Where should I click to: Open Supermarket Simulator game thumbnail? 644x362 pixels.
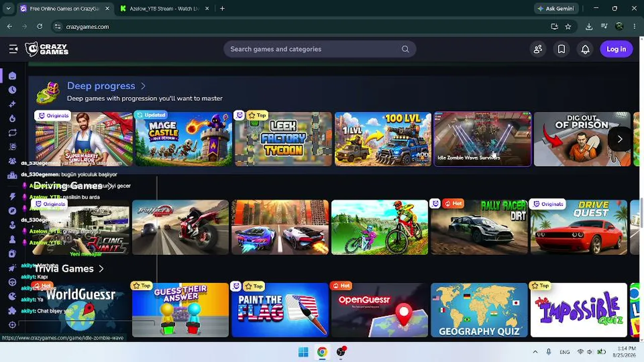pos(84,139)
